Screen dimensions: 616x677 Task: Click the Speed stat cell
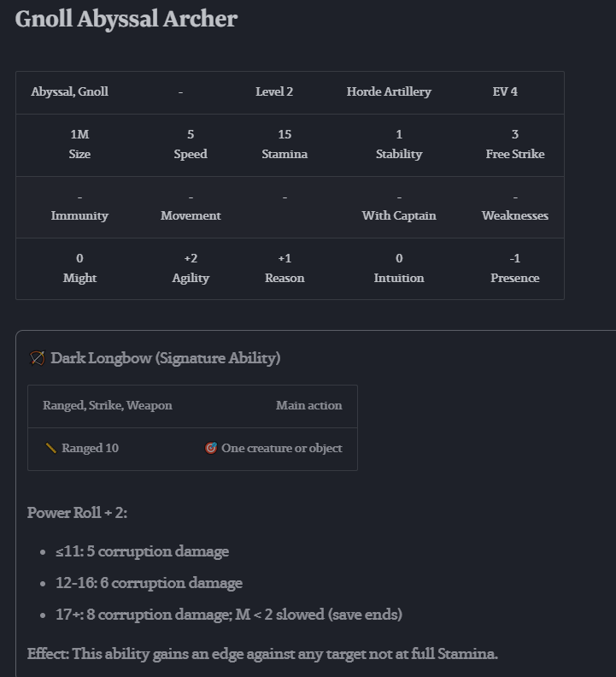click(191, 144)
